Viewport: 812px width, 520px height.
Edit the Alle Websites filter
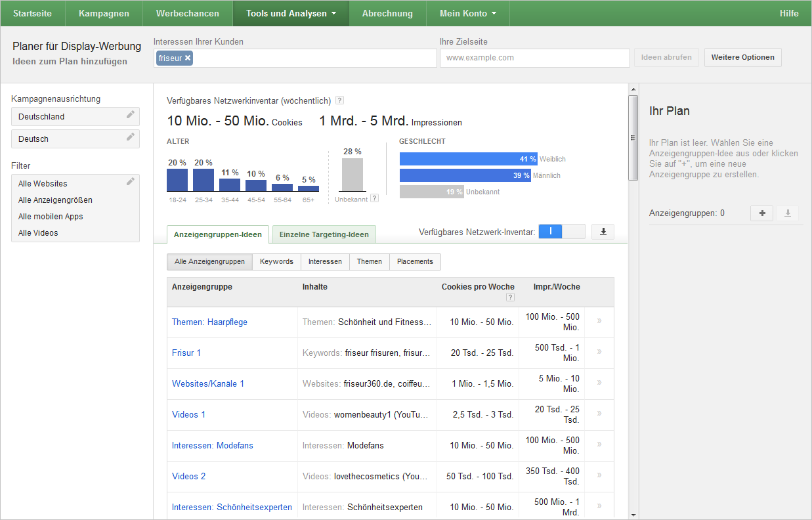131,182
